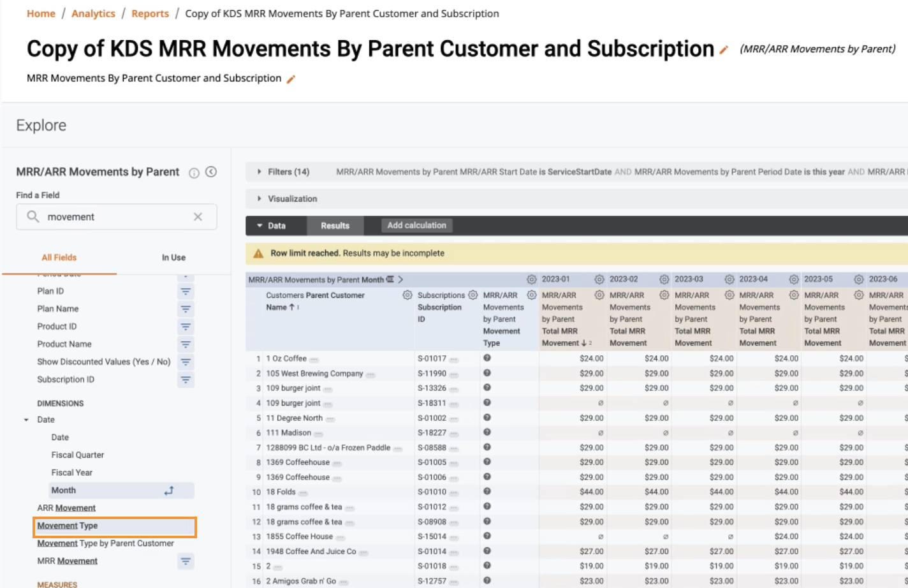The image size is (908, 588).
Task: Switch to In Use tab
Action: (x=173, y=258)
